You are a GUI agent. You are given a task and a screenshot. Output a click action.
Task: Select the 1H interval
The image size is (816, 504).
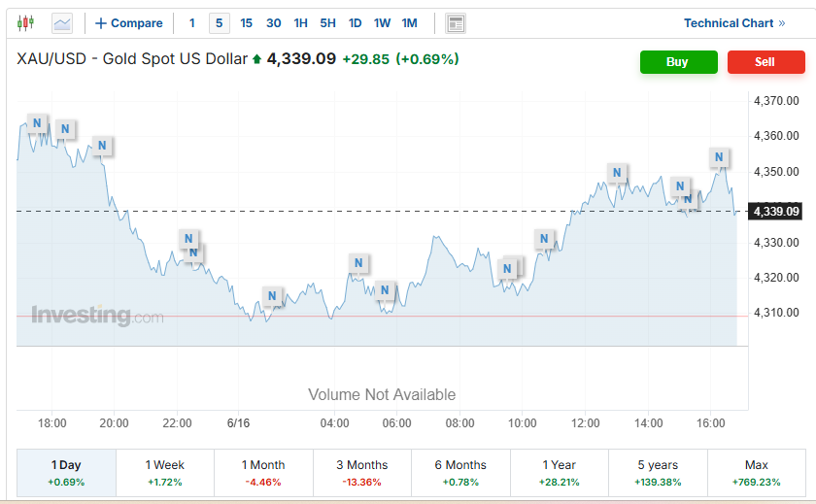(301, 23)
